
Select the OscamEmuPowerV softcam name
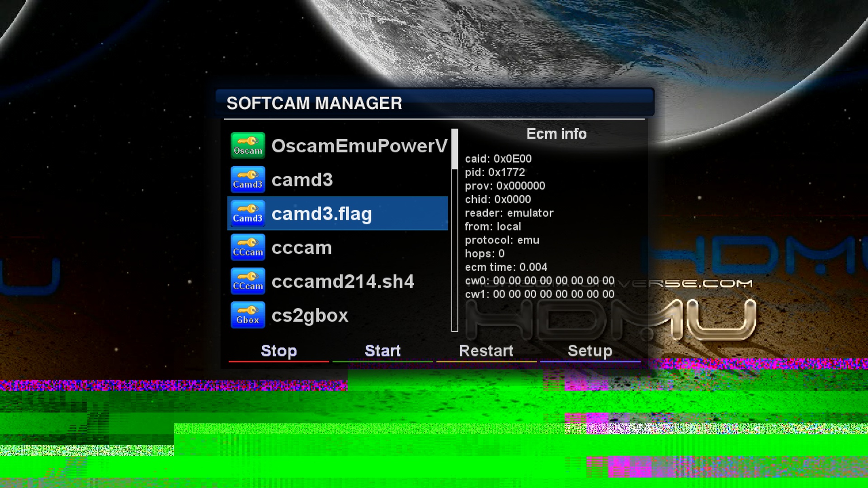pos(360,146)
